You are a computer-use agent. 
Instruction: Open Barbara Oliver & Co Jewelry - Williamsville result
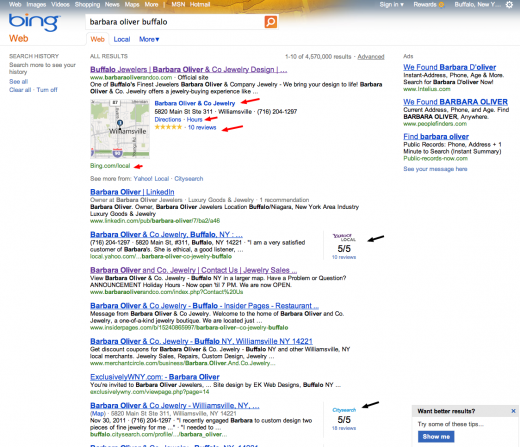coord(175,406)
